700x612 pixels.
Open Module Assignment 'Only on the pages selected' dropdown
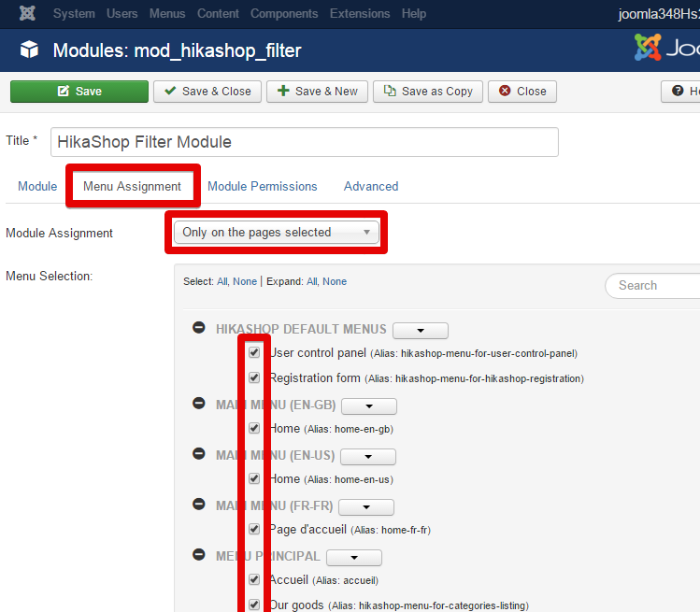coord(277,232)
